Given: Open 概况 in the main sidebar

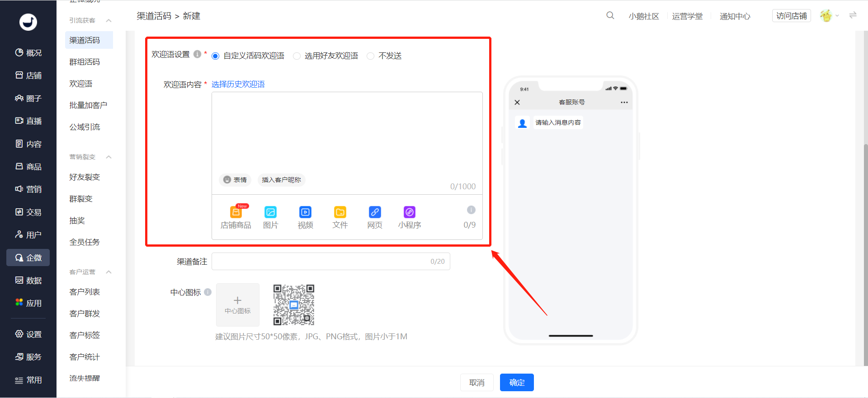Looking at the screenshot, I should tap(28, 53).
